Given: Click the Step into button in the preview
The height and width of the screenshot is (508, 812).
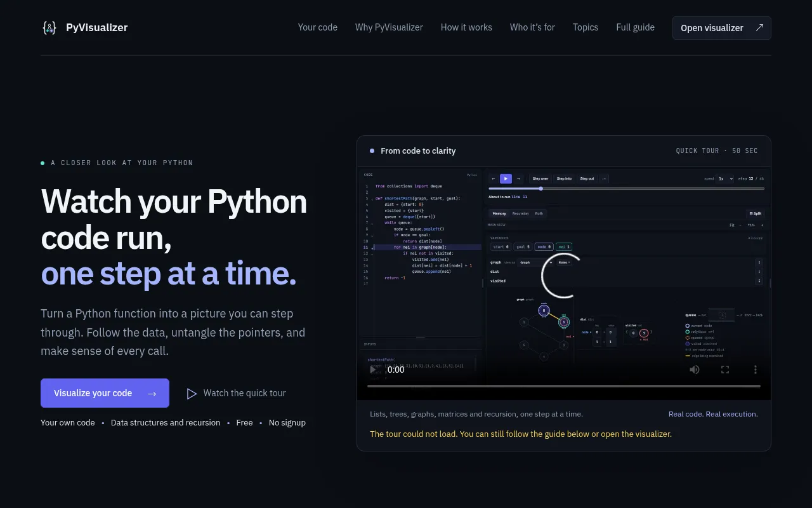Looking at the screenshot, I should 564,178.
